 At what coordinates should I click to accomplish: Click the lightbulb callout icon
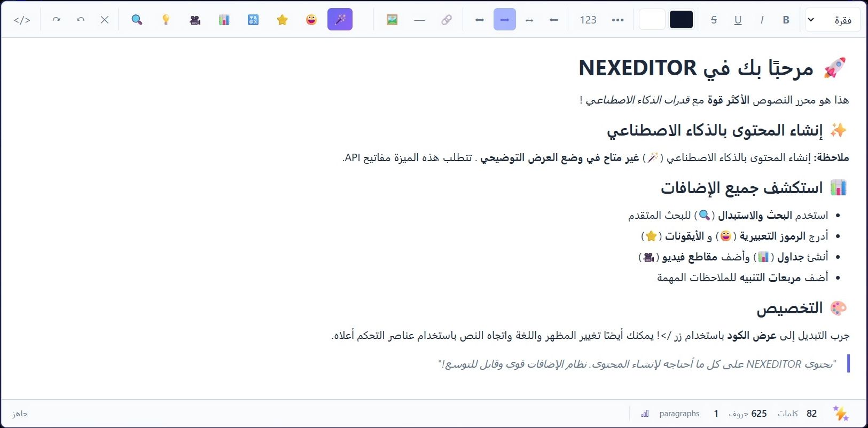166,20
